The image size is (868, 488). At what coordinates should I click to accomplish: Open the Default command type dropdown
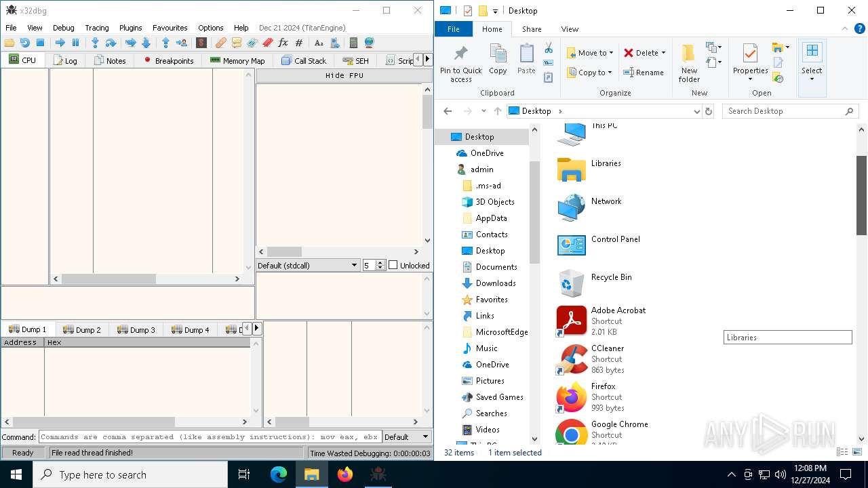coord(407,437)
